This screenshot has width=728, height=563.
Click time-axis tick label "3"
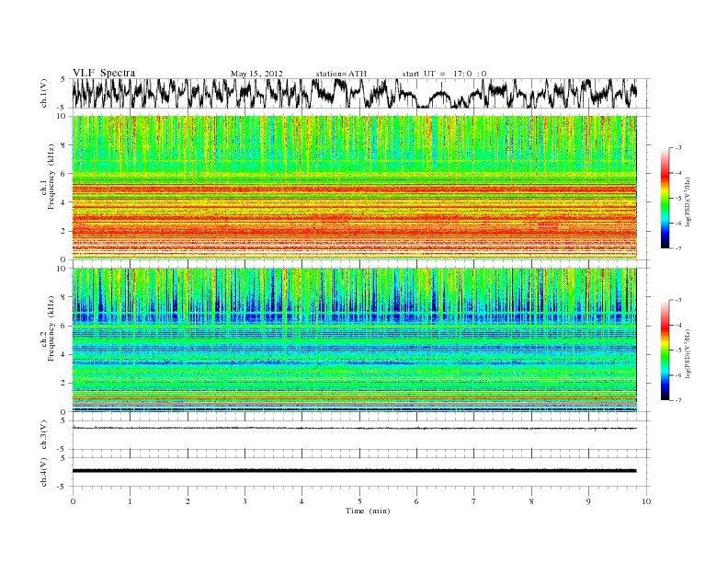click(x=245, y=501)
